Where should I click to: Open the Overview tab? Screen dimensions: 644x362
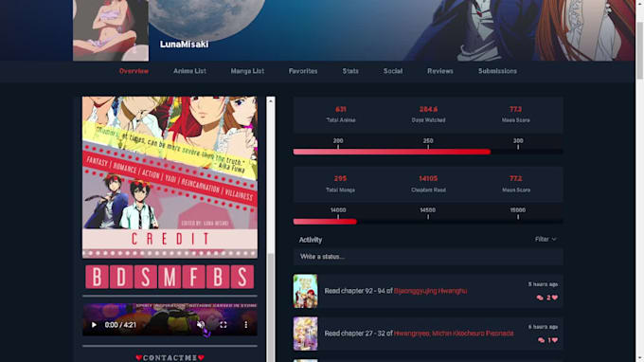coord(134,71)
